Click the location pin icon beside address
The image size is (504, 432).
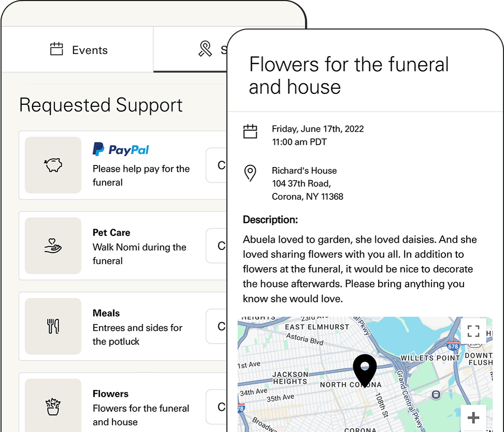tap(250, 173)
